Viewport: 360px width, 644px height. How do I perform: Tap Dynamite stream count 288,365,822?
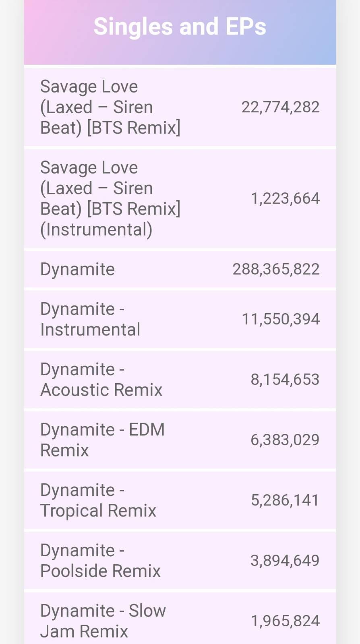tap(276, 269)
